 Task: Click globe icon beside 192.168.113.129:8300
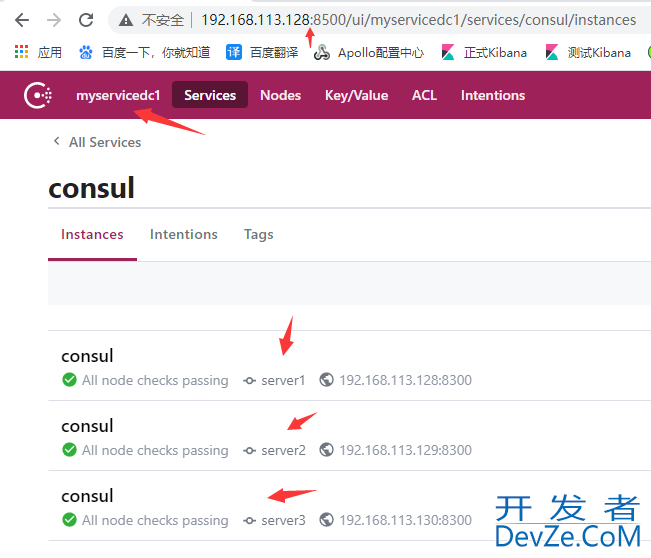pyautogui.click(x=326, y=450)
